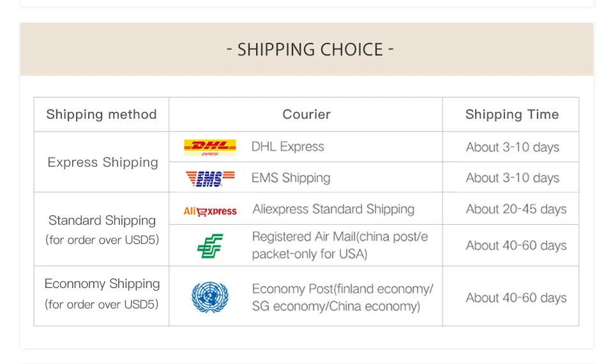Click About 20-45 days shipping time
The height and width of the screenshot is (364, 613).
(x=516, y=209)
